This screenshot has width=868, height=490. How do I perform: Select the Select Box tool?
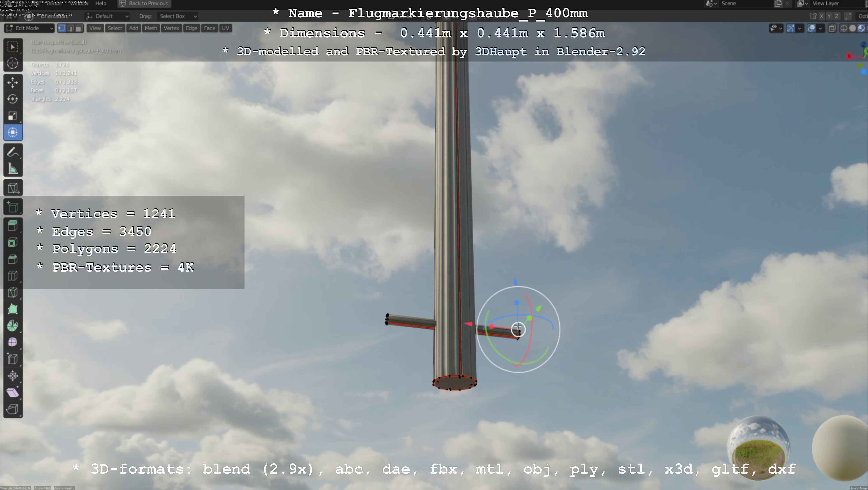click(13, 47)
